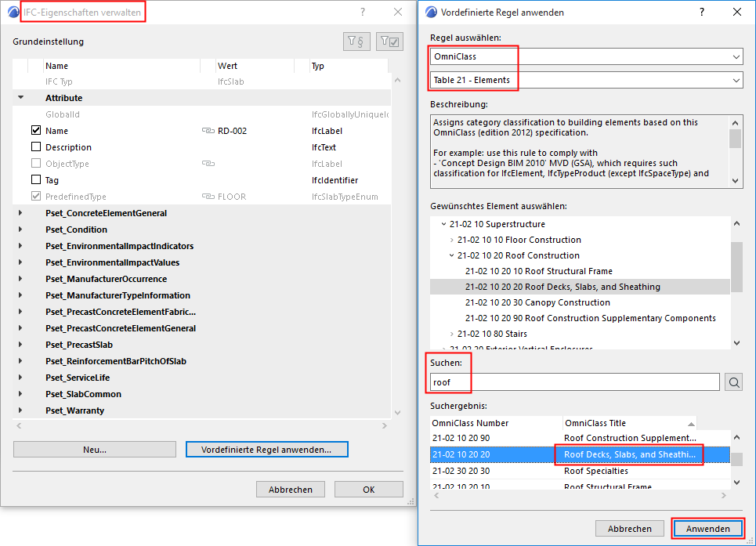
Task: Click the link icon beside the Name value RD-002
Action: pyautogui.click(x=208, y=131)
